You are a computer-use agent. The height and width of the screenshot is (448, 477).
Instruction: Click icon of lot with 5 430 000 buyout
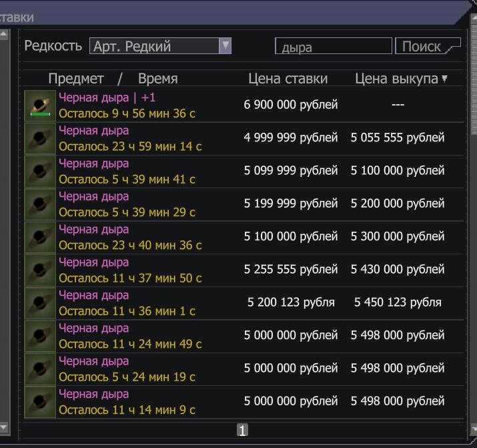pyautogui.click(x=40, y=270)
